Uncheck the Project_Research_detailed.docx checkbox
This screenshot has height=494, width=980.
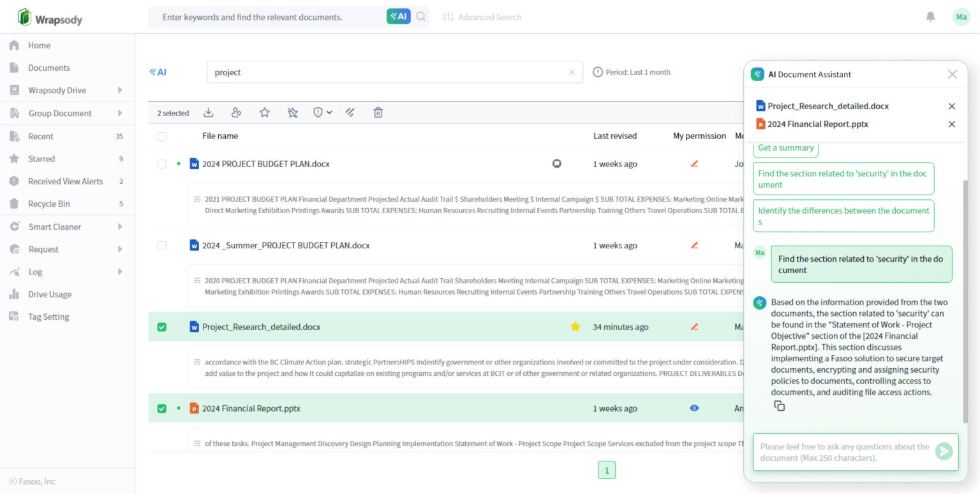(x=161, y=326)
